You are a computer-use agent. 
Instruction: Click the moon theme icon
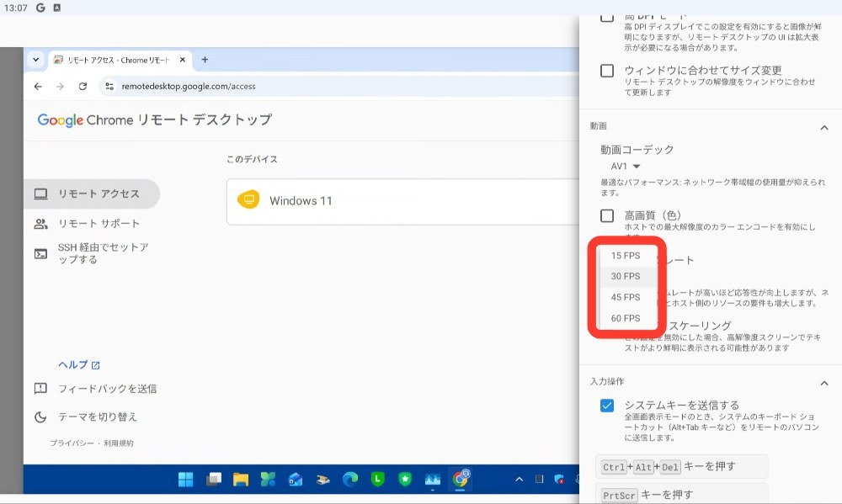point(40,416)
